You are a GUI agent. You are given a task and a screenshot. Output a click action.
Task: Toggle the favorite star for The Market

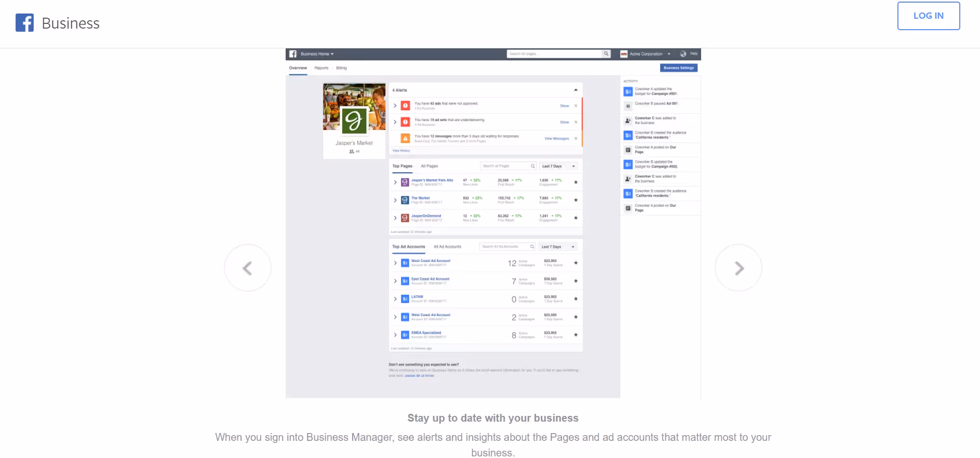[x=576, y=200]
